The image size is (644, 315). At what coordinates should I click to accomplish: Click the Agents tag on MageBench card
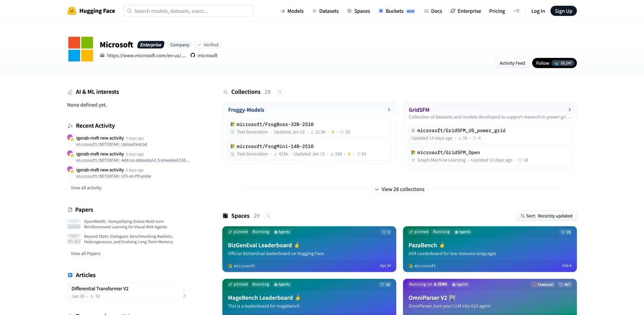pos(282,284)
